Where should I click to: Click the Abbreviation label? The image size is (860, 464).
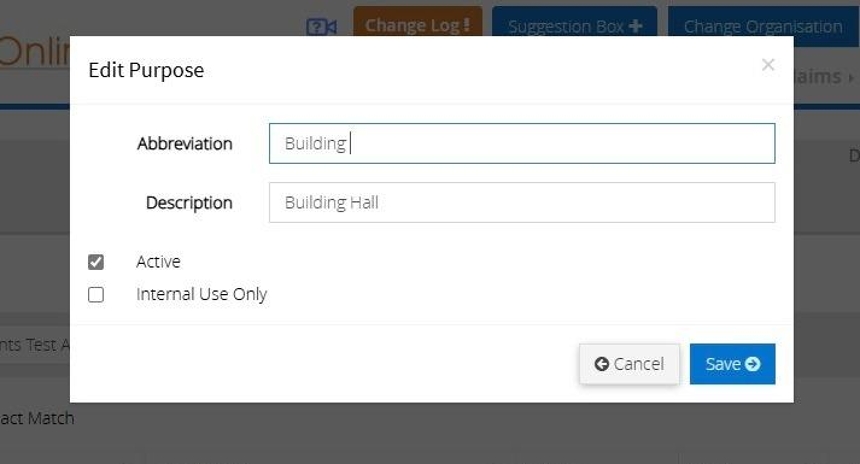pyautogui.click(x=184, y=144)
